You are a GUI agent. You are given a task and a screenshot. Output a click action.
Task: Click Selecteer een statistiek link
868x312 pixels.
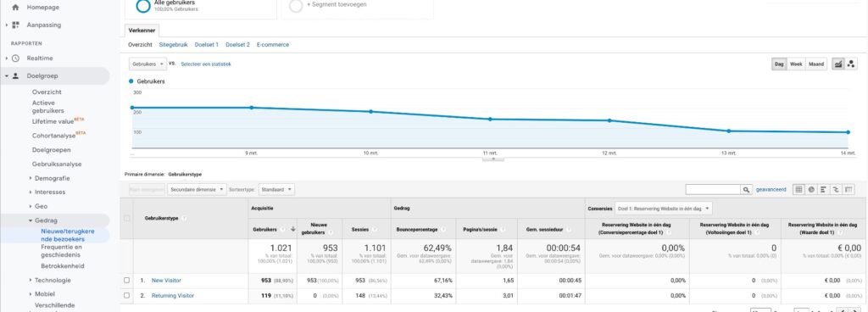206,64
